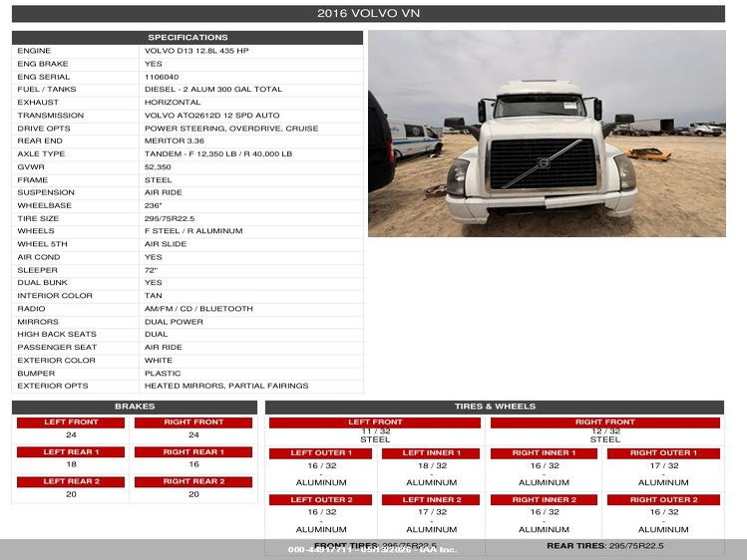Click the RIGHT INNER 2 tire label
Image resolution: width=747 pixels, height=560 pixels.
pyautogui.click(x=544, y=500)
